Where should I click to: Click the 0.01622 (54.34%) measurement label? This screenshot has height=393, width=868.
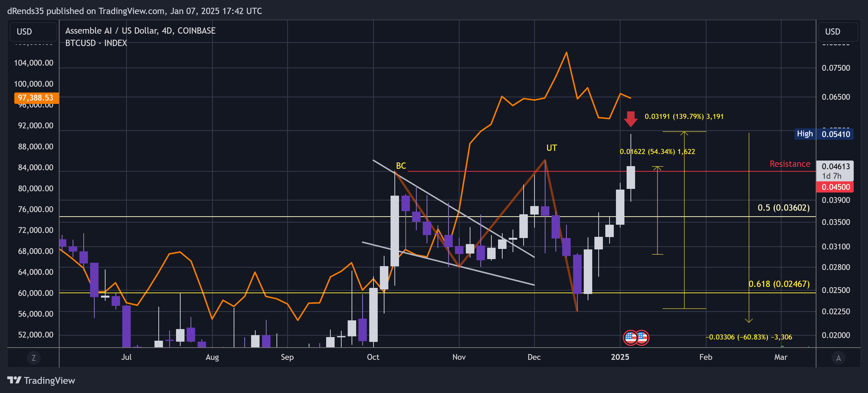[x=657, y=151]
